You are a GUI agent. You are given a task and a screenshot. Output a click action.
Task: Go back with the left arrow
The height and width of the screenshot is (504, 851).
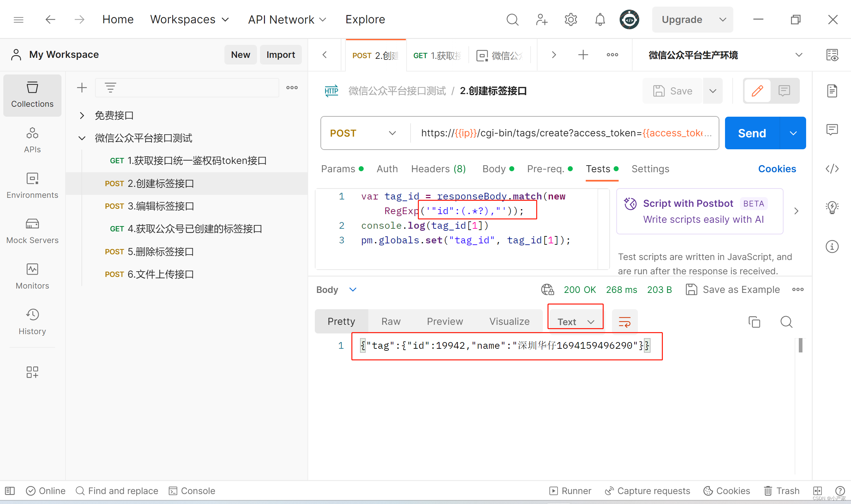[x=50, y=20]
